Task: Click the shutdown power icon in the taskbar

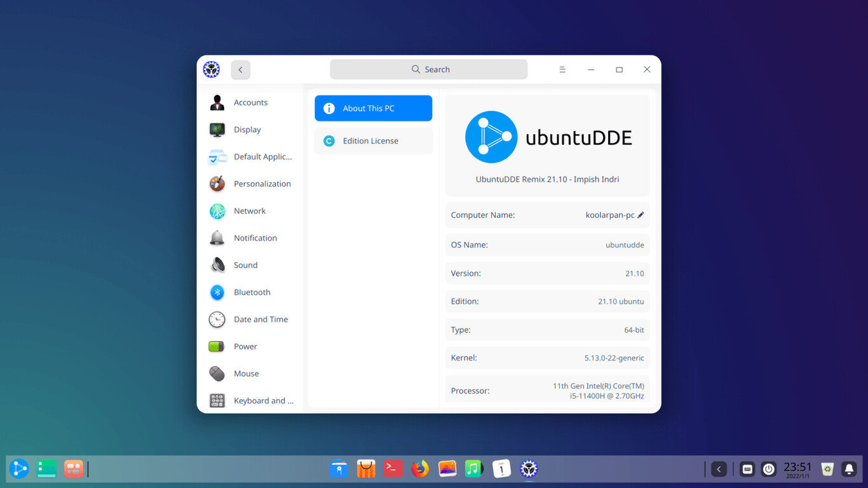Action: click(x=769, y=468)
